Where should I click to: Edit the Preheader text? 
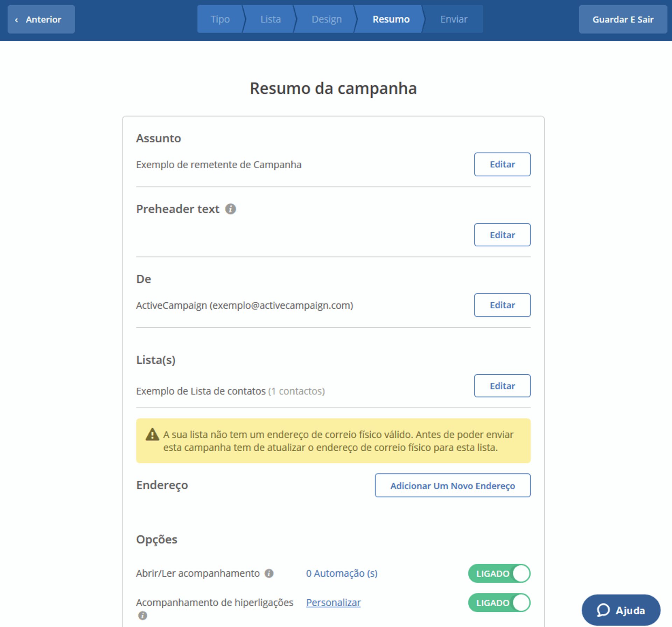(502, 235)
